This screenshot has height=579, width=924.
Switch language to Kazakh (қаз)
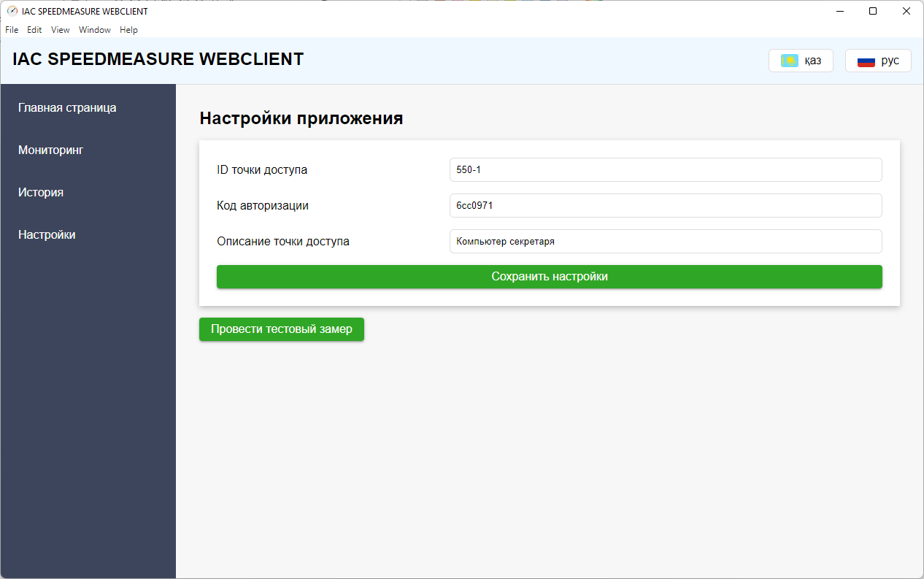pyautogui.click(x=801, y=61)
